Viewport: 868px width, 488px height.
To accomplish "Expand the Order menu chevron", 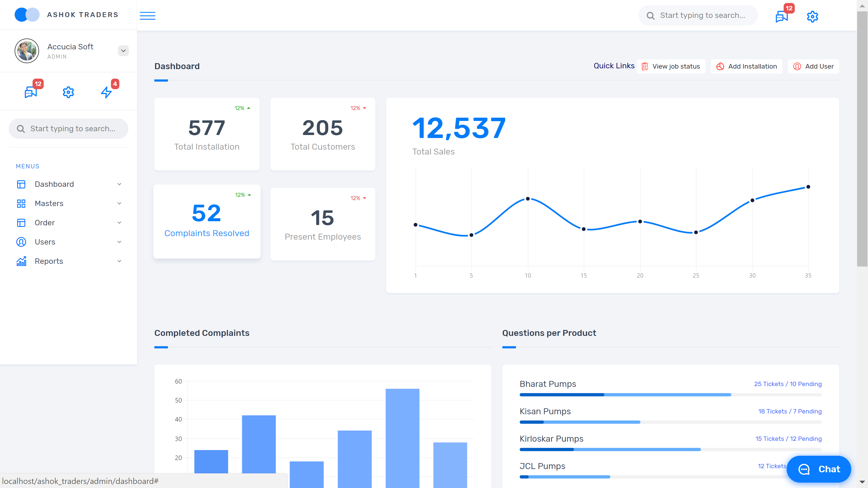I will pos(119,223).
